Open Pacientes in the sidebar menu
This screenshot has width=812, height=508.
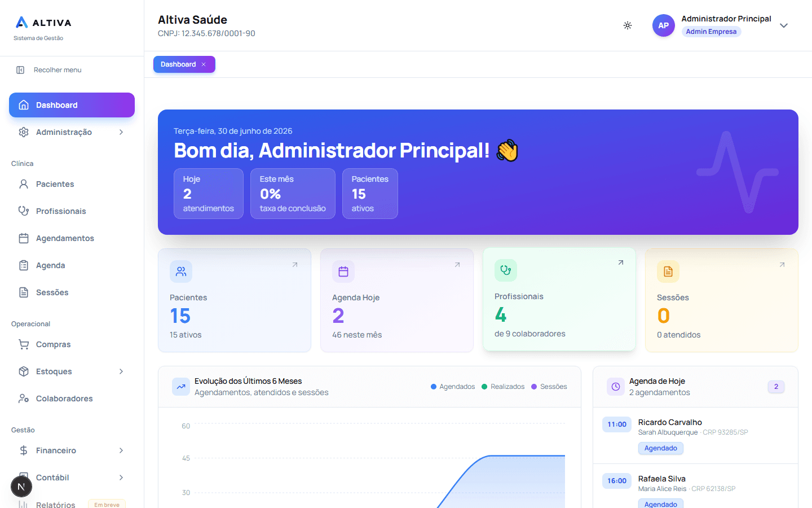click(x=72, y=184)
